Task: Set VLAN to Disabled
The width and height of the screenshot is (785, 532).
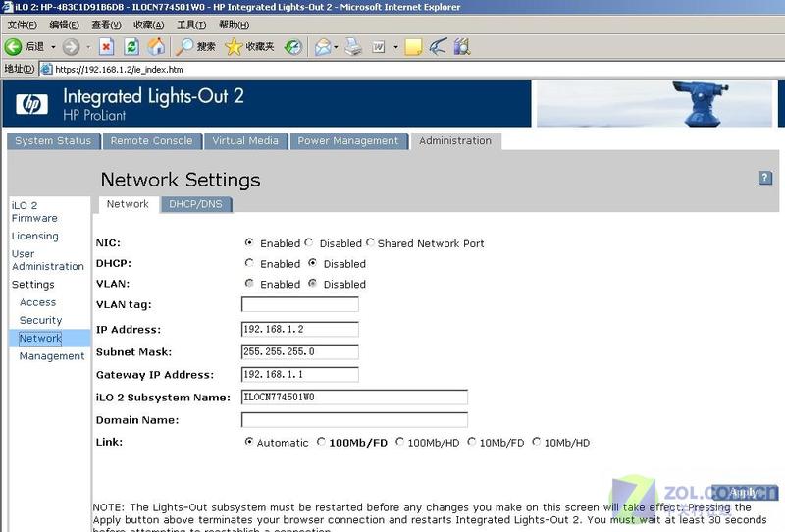Action: pyautogui.click(x=312, y=284)
